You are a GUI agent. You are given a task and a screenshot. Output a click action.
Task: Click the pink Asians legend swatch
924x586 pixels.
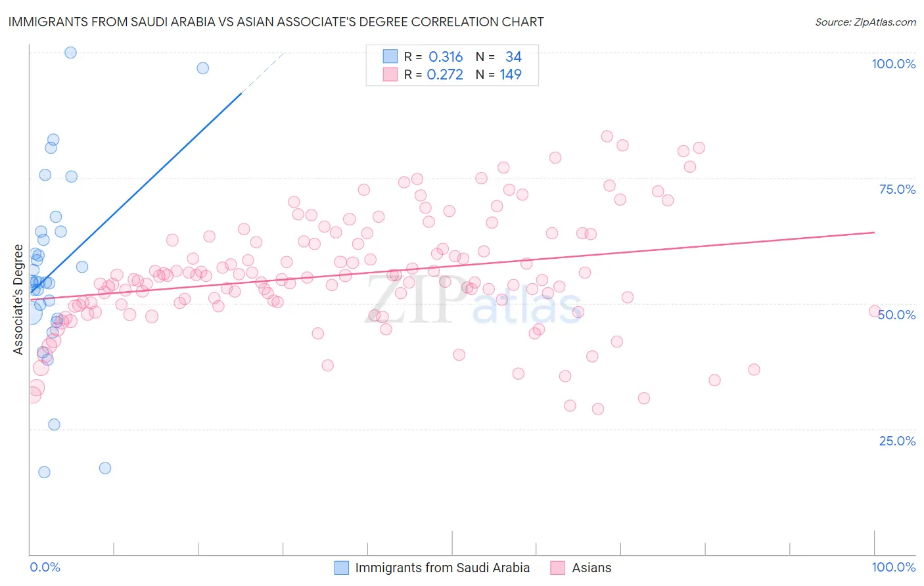(558, 568)
